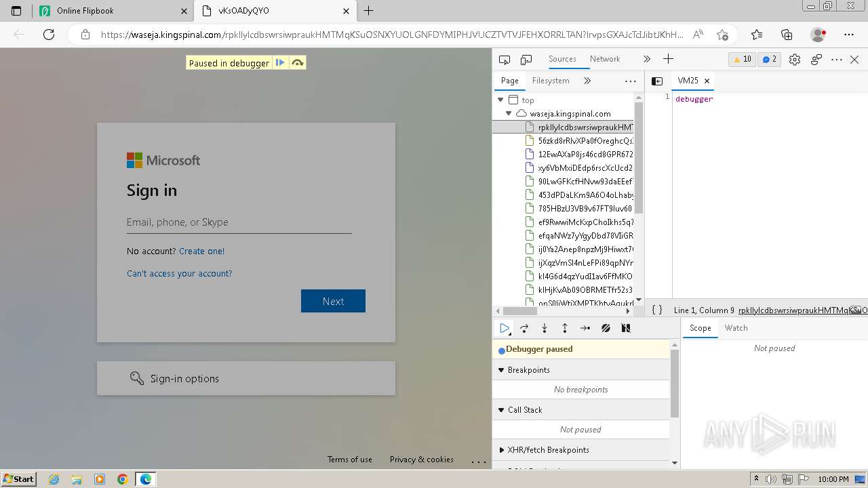Click Step over in Paused overlay
The width and height of the screenshot is (868, 488).
(297, 63)
